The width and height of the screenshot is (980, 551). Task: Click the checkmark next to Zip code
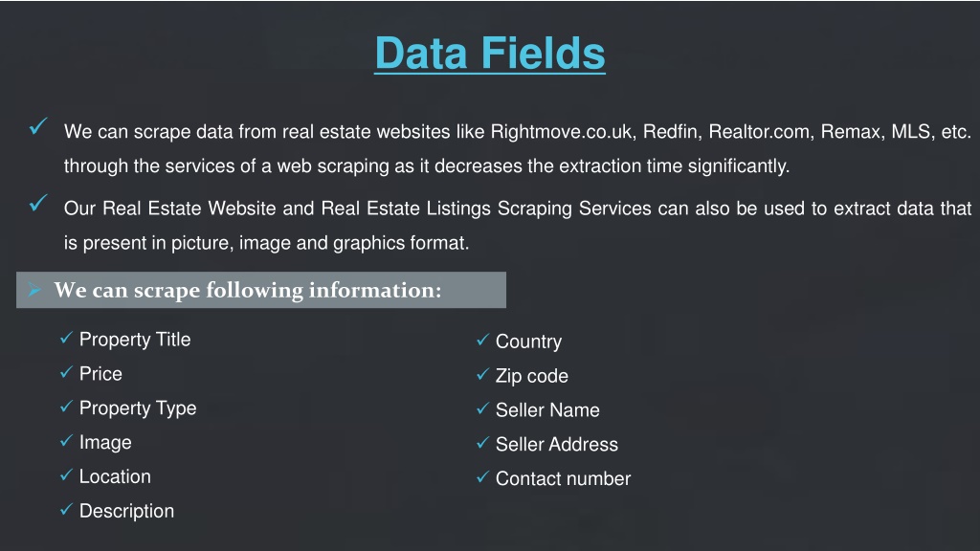click(x=482, y=374)
